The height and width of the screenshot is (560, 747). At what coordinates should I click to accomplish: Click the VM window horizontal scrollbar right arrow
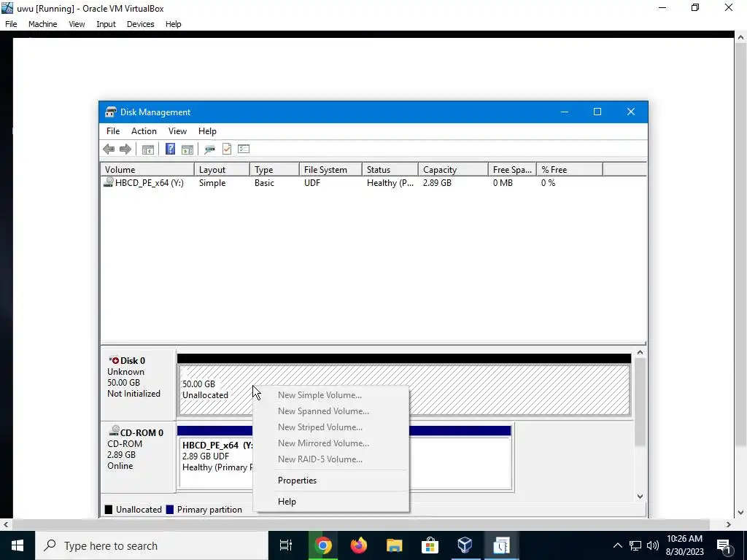[728, 524]
